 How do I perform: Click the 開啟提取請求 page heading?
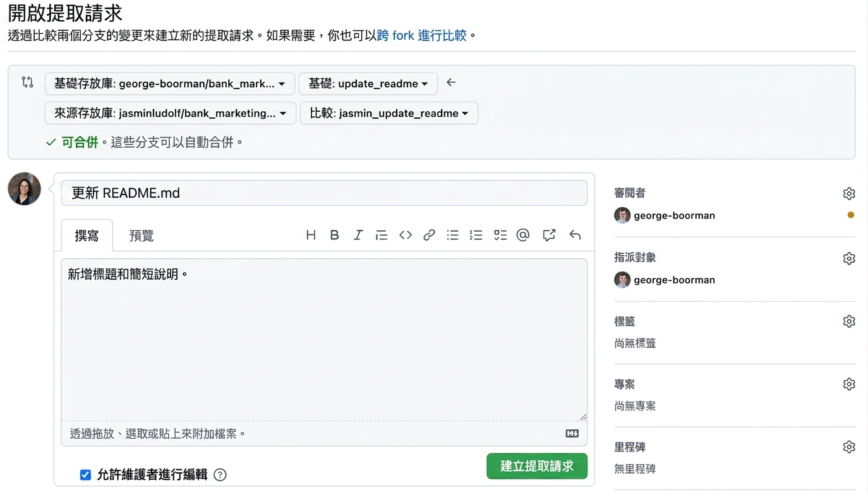pos(65,13)
